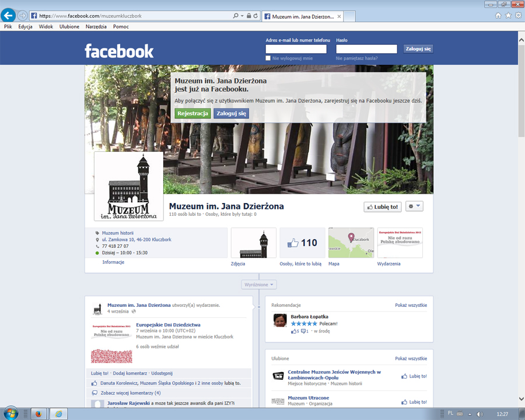The height and width of the screenshot is (420, 525).
Task: Open Favorites star icon
Action: (x=508, y=15)
